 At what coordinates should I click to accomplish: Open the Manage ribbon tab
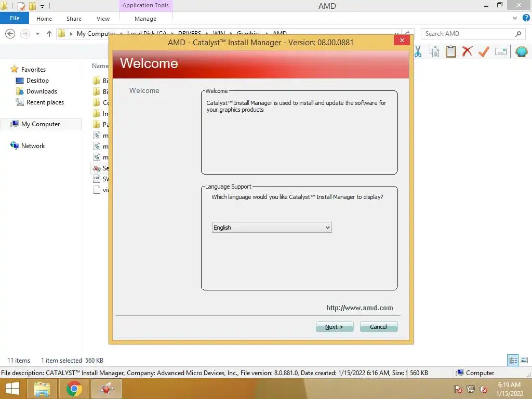145,19
